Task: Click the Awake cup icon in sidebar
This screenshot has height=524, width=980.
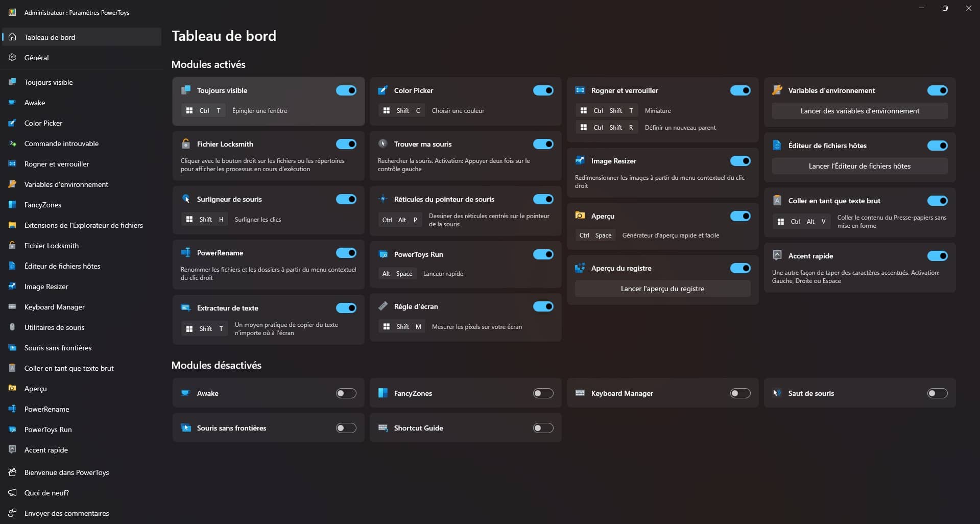Action: [x=12, y=103]
